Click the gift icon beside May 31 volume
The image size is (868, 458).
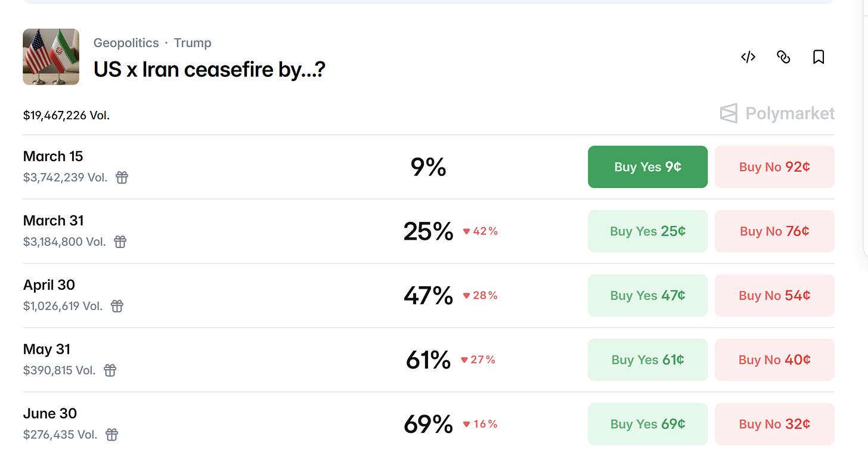click(x=110, y=371)
